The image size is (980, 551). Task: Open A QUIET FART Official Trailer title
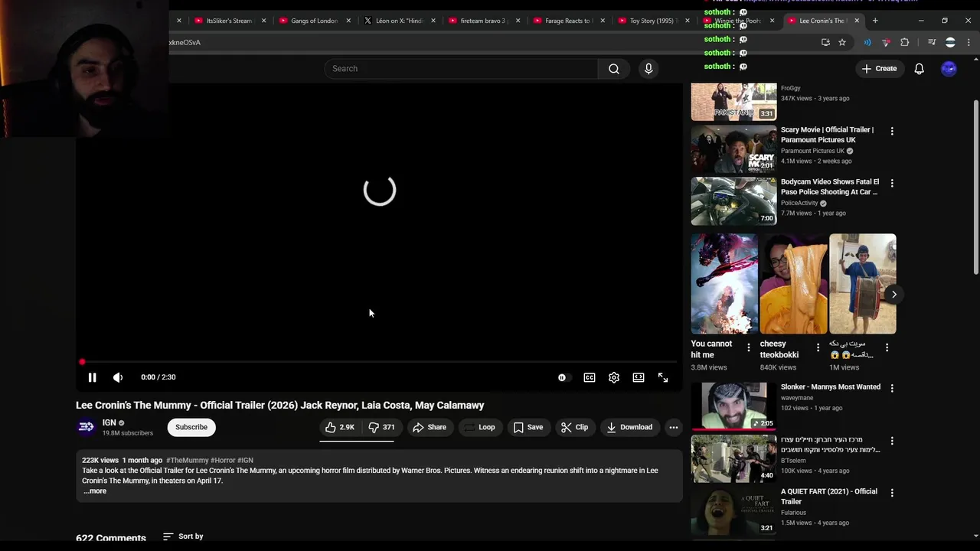click(x=829, y=497)
